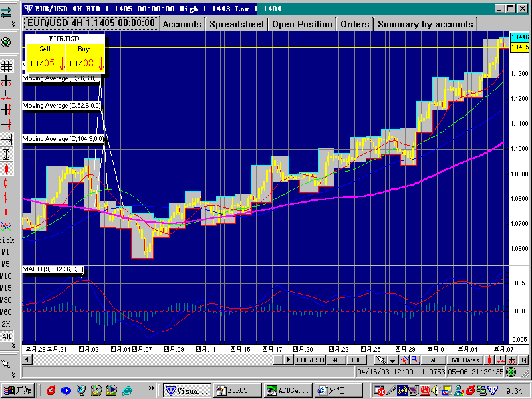Click the green connection indicator in the sidebar
532x399 pixels.
click(x=6, y=43)
